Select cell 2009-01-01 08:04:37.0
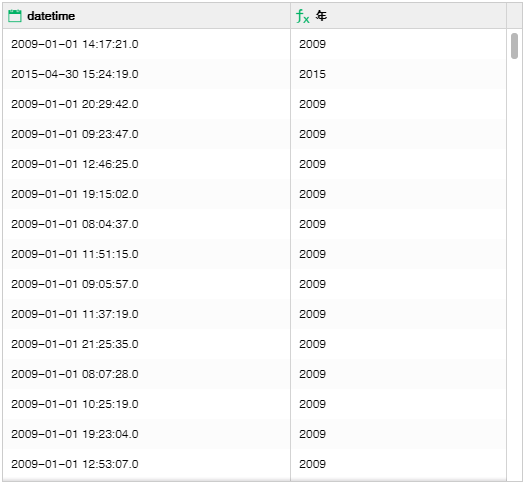527x488 pixels. 147,224
